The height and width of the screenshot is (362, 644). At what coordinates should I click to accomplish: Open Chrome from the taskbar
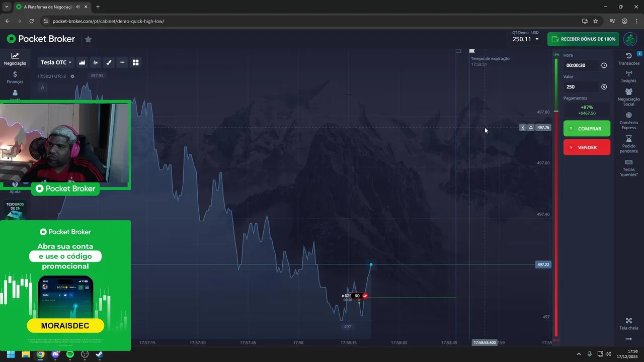[x=41, y=354]
